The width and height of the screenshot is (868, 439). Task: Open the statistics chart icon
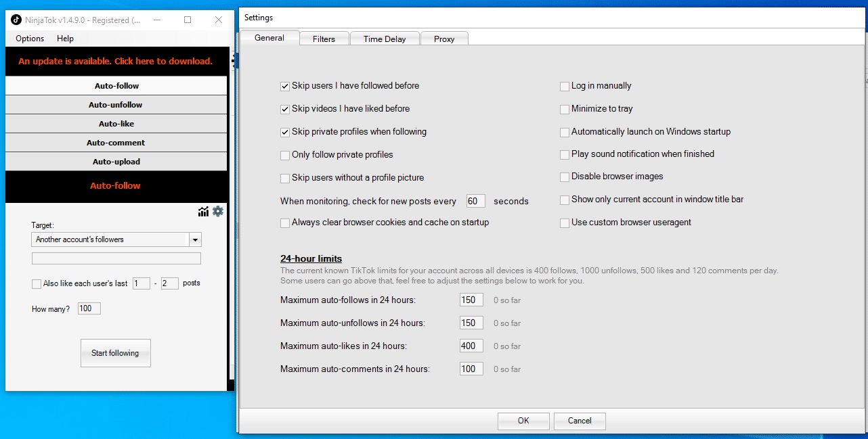pyautogui.click(x=203, y=212)
